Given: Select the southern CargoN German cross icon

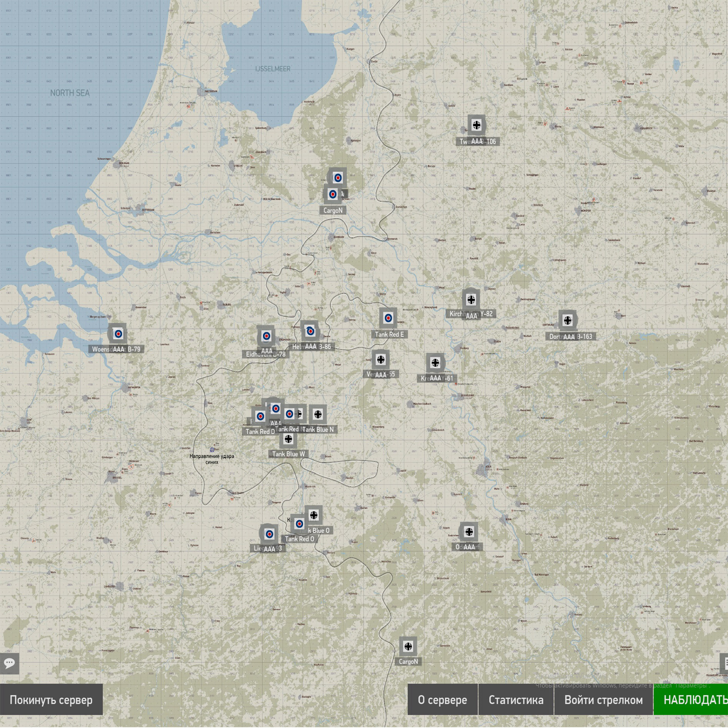Looking at the screenshot, I should pos(408,646).
